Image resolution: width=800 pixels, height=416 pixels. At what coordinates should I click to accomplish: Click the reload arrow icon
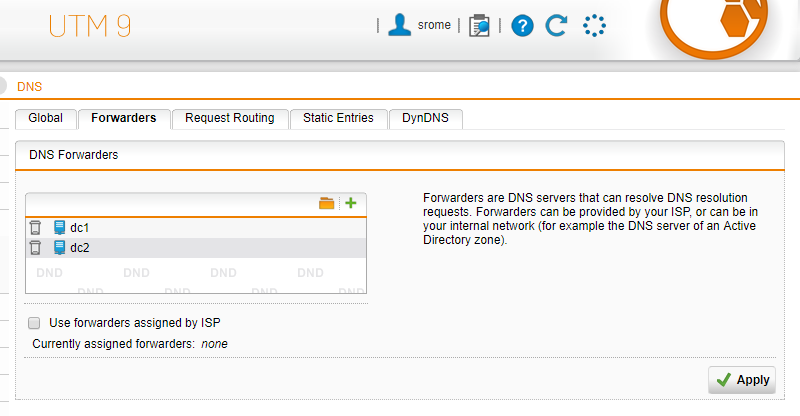(556, 26)
